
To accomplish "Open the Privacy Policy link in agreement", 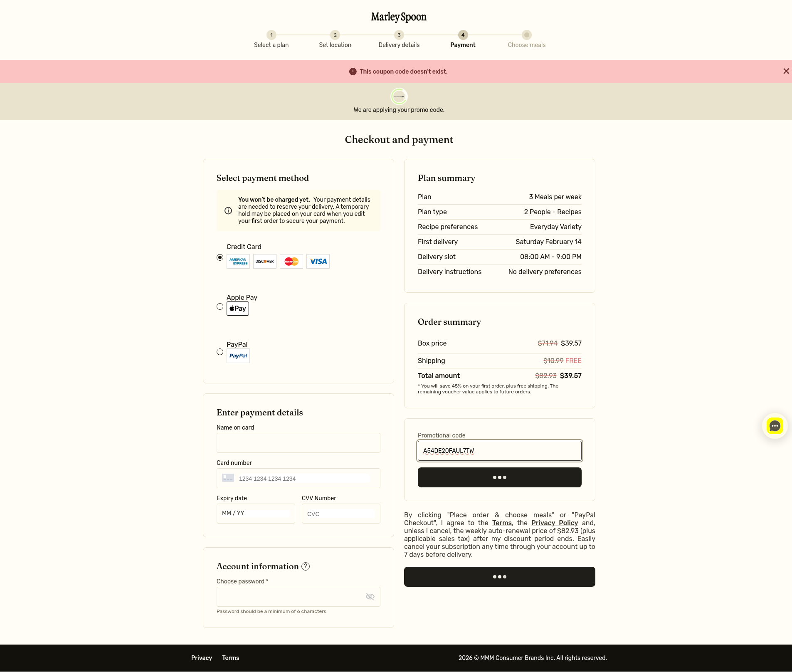I will 554,523.
